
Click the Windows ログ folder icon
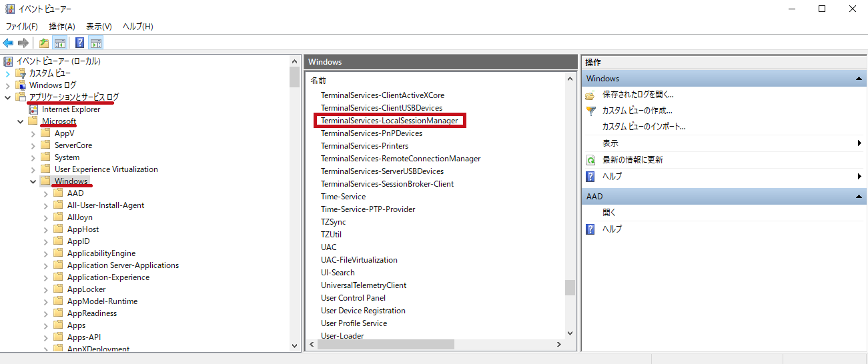click(x=21, y=85)
